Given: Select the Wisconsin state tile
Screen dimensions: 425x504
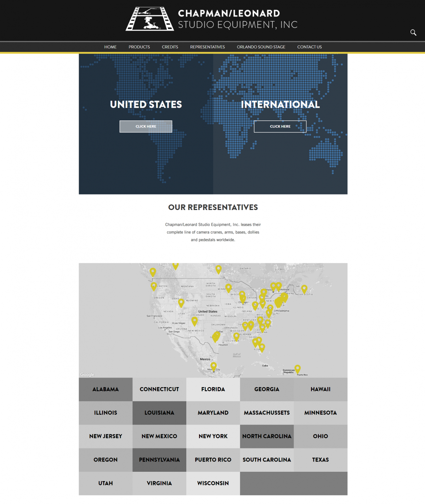Looking at the screenshot, I should pyautogui.click(x=213, y=483).
